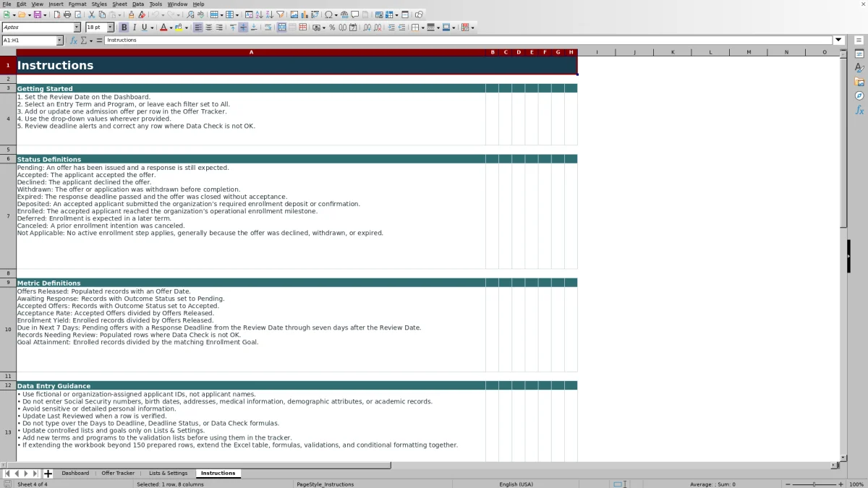Open Find and Replace from the toolbar
Viewport: 868px width, 488px height.
pos(190,14)
